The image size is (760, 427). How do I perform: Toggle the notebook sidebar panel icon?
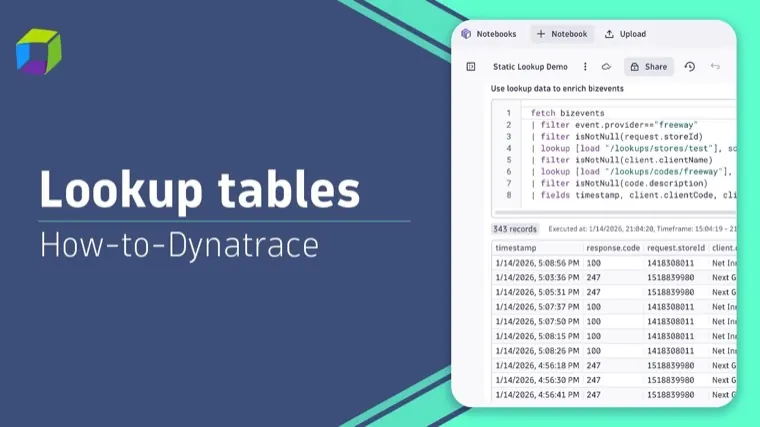tap(471, 67)
